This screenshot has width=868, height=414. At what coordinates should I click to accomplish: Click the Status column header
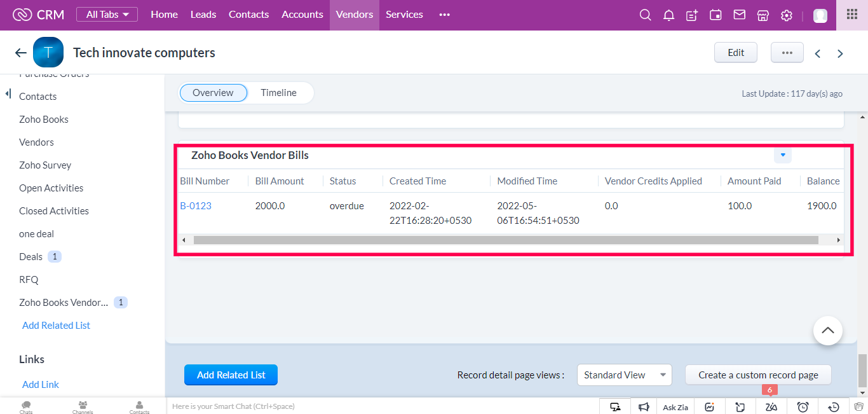[342, 181]
